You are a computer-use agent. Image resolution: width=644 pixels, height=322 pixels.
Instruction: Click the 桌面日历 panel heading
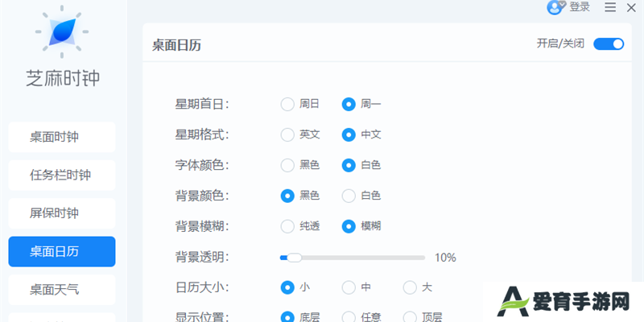point(176,45)
